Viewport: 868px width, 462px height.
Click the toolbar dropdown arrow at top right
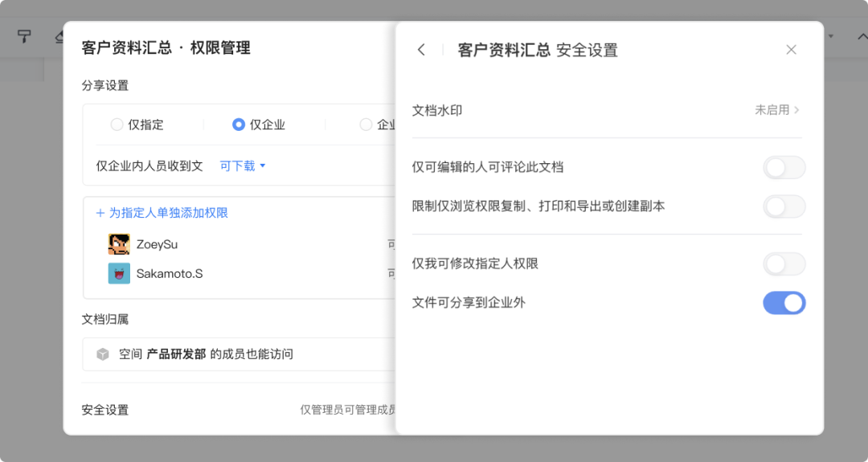pos(830,36)
